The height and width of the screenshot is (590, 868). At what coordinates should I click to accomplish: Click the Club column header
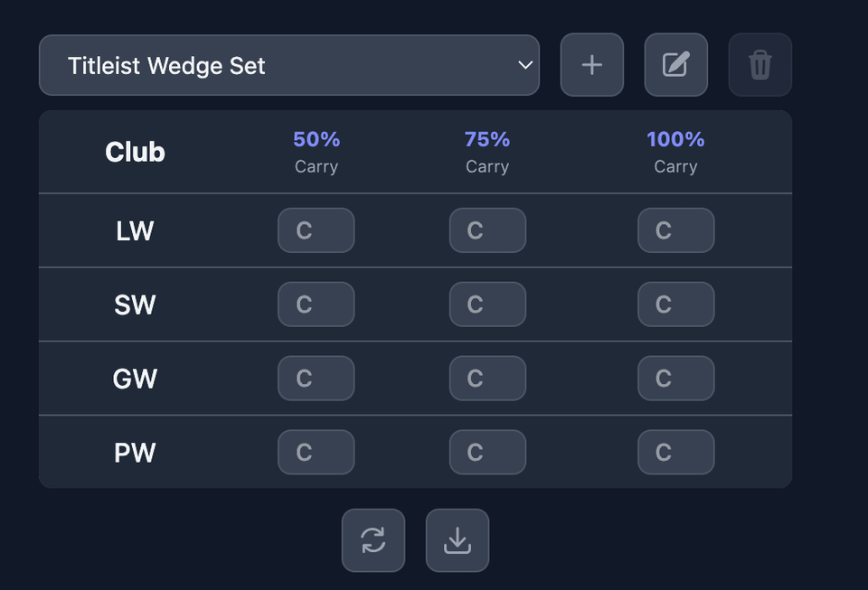point(135,152)
